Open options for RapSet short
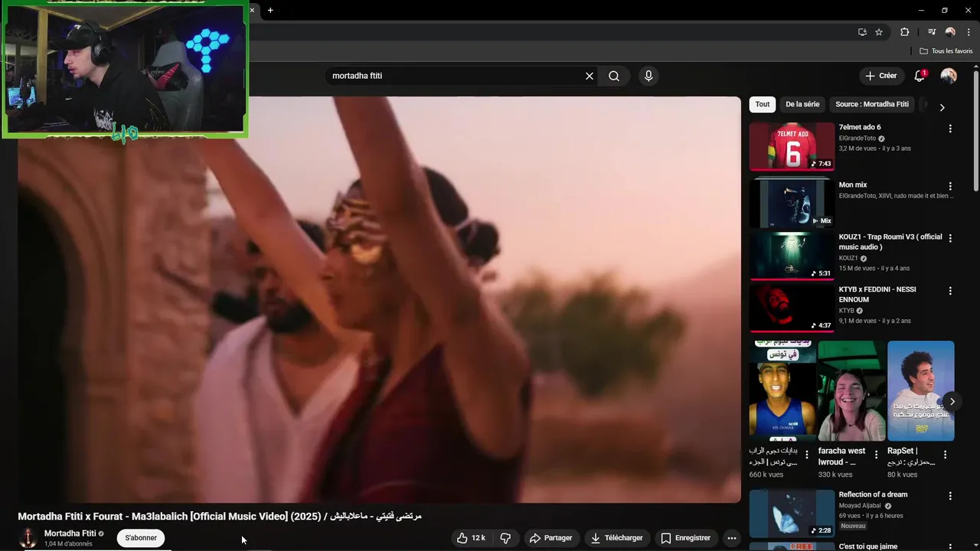Screen dimensions: 980x551 945,455
